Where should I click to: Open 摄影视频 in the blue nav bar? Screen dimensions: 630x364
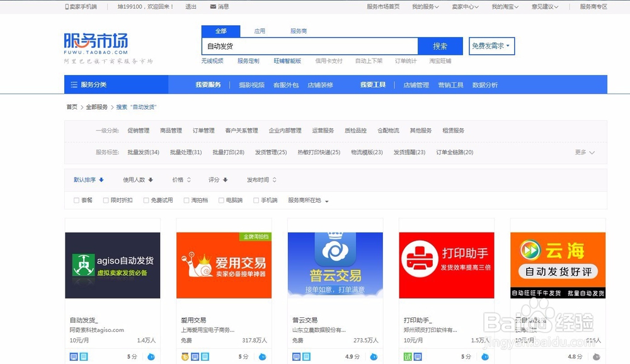pyautogui.click(x=251, y=85)
